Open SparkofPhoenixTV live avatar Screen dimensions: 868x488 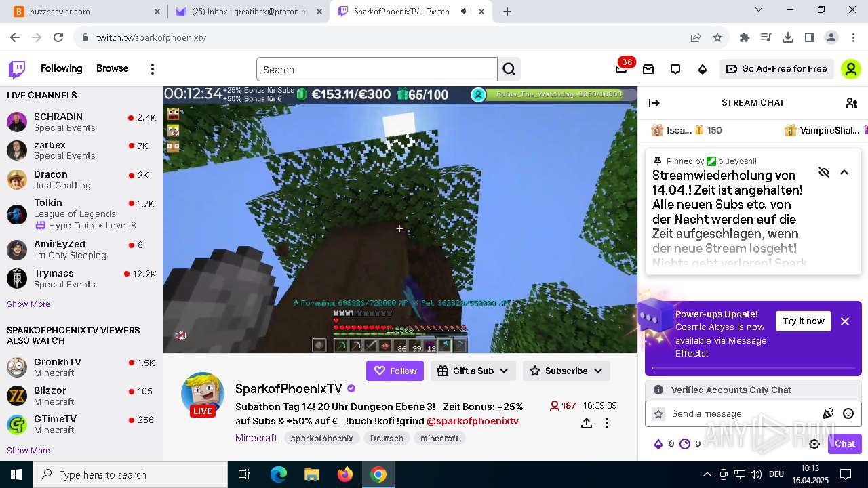coord(203,394)
